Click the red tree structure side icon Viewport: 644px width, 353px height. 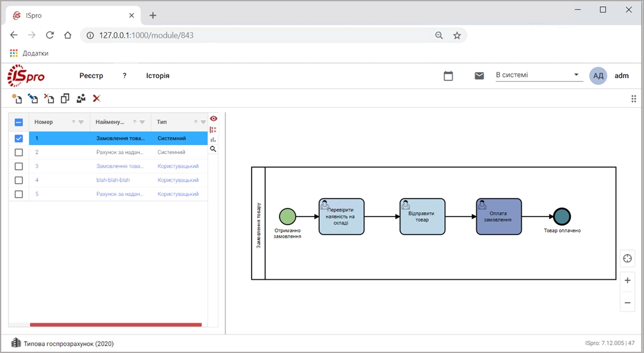[213, 130]
